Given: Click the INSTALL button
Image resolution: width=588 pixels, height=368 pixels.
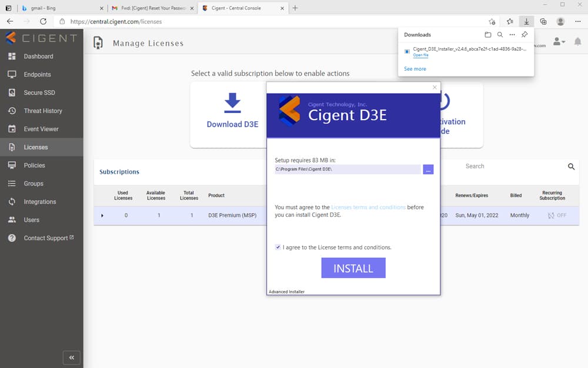Looking at the screenshot, I should coord(353,268).
